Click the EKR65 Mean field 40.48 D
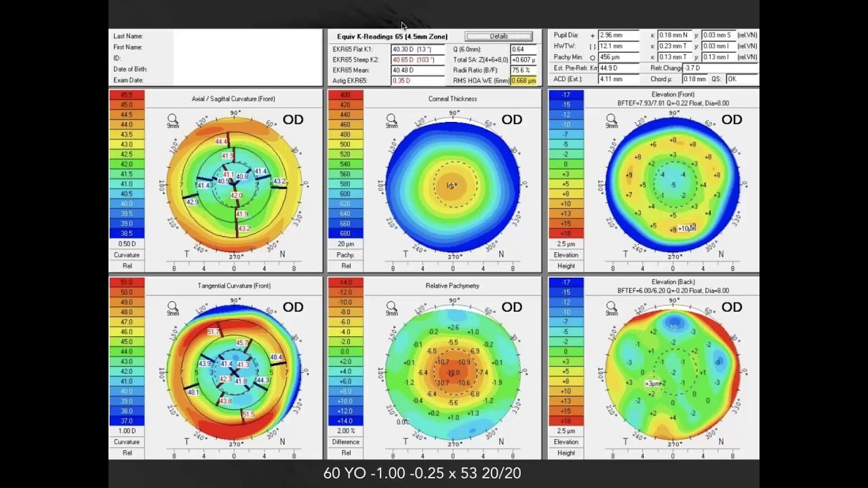 418,70
